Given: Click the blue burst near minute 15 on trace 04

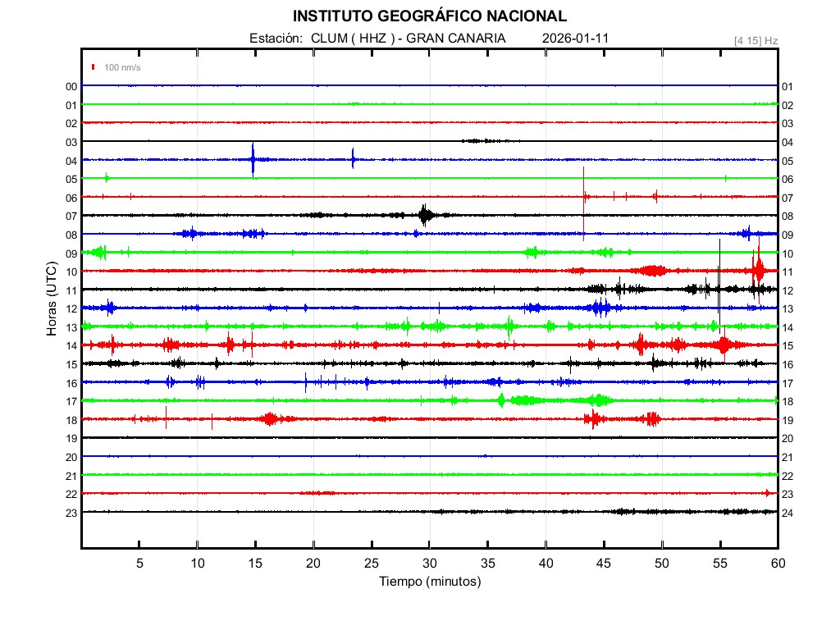Looking at the screenshot, I should [253, 159].
